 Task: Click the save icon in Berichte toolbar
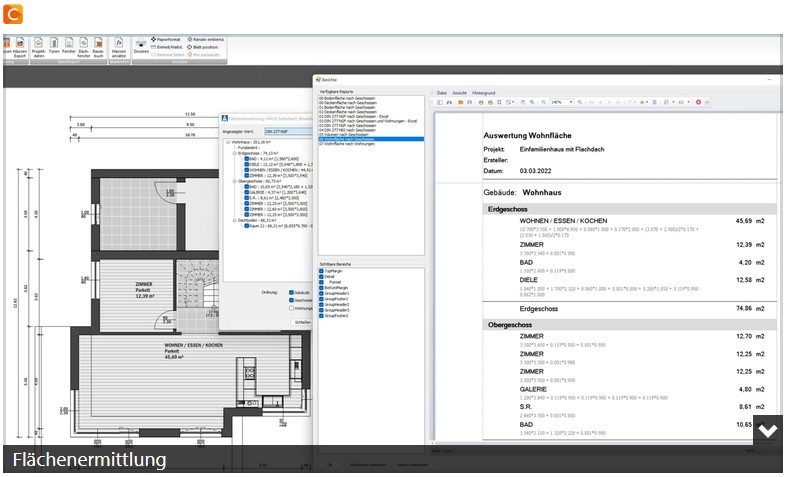pos(469,102)
